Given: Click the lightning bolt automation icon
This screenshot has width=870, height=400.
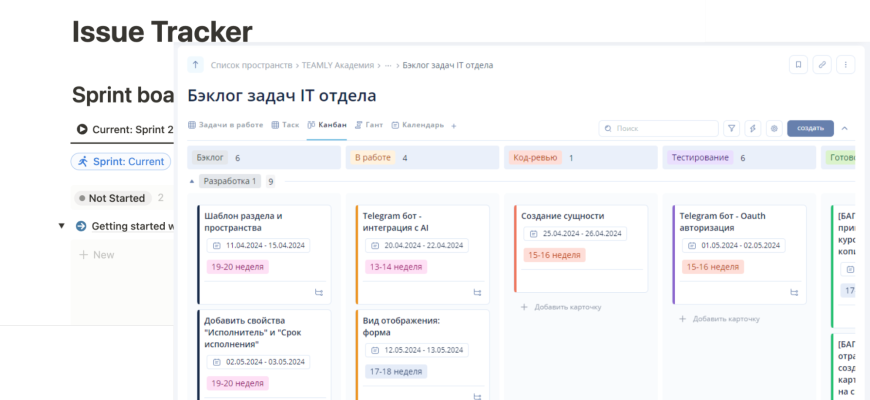Looking at the screenshot, I should (752, 128).
